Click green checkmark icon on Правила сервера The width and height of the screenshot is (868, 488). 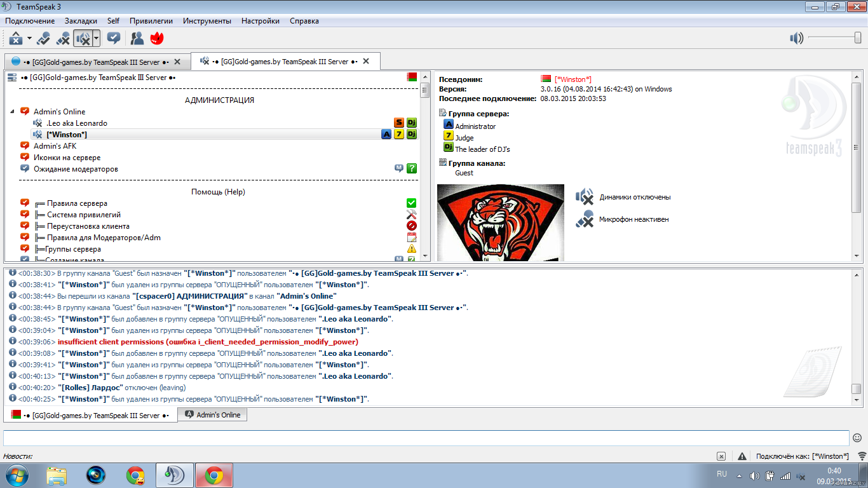pos(412,203)
